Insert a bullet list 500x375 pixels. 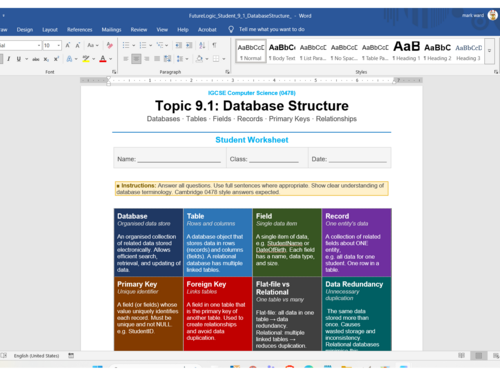(126, 45)
